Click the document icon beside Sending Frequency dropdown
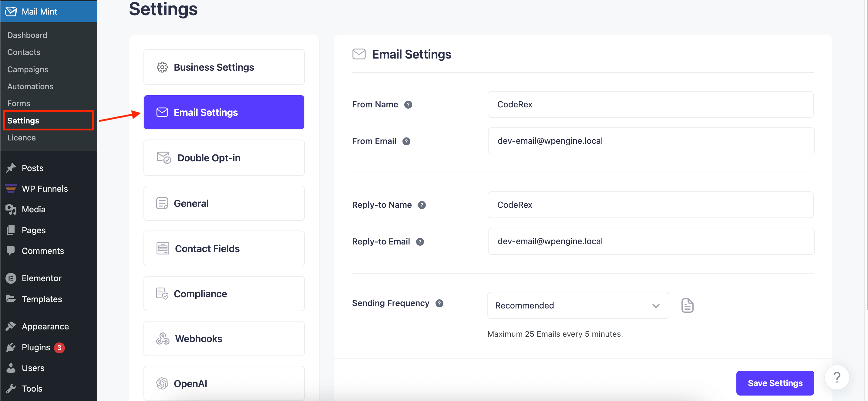Viewport: 868px width, 401px height. coord(687,306)
